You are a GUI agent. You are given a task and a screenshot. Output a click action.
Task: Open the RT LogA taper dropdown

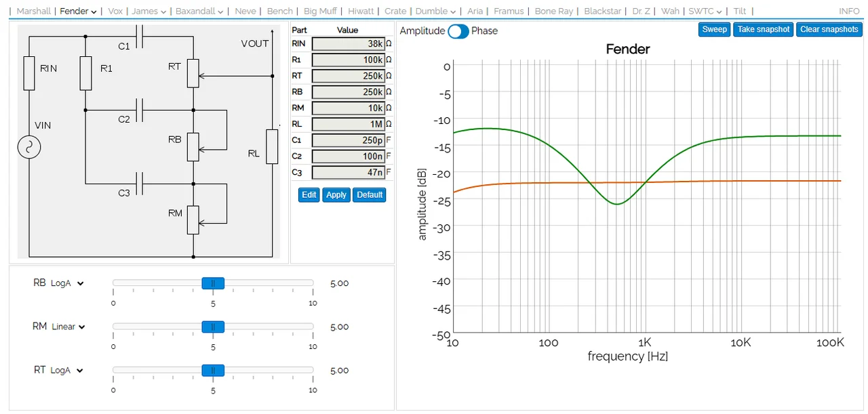click(x=67, y=371)
